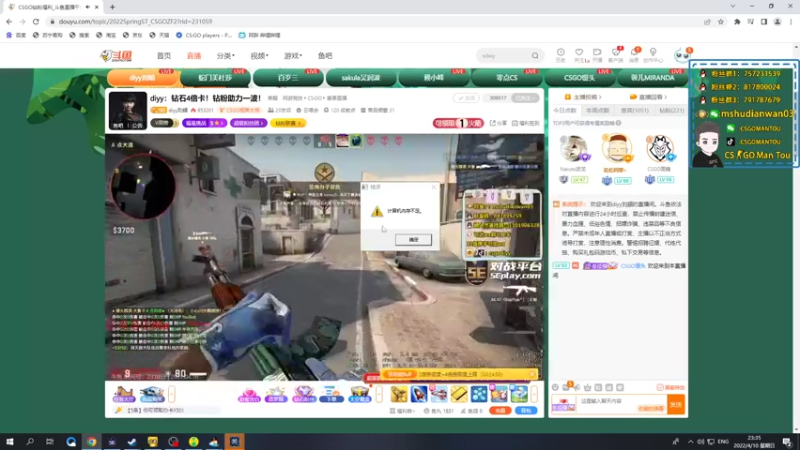Click the search magnifier icon
Screen dimensions: 800x450
tap(535, 56)
